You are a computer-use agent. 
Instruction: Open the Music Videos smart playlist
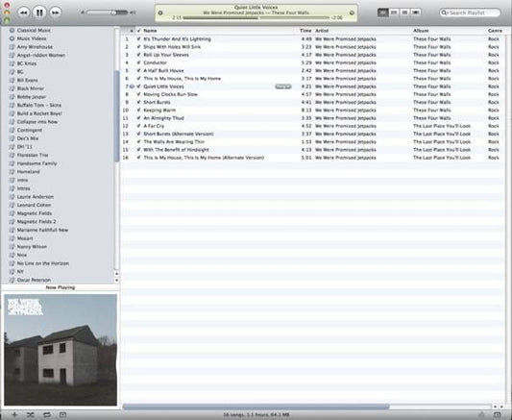(x=32, y=38)
